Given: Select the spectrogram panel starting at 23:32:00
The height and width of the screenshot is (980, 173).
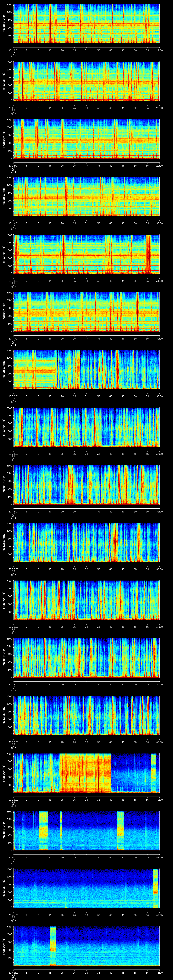Looking at the screenshot, I should pos(86,369).
